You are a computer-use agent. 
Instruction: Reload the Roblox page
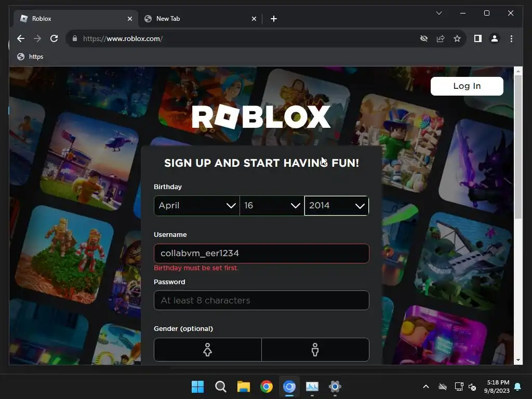[x=54, y=38]
